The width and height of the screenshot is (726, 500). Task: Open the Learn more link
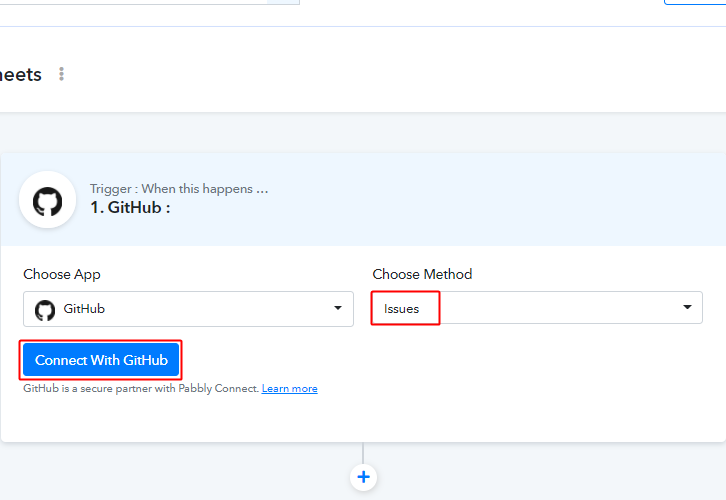click(289, 388)
